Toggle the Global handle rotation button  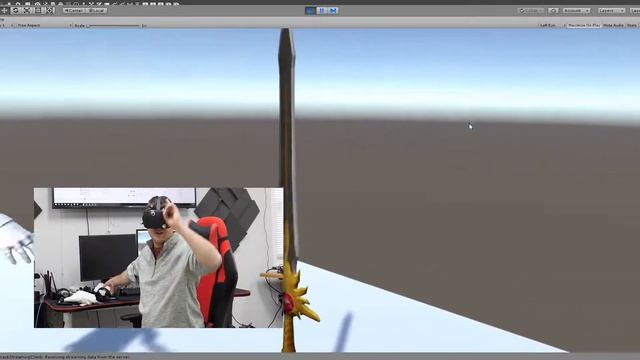pos(96,10)
